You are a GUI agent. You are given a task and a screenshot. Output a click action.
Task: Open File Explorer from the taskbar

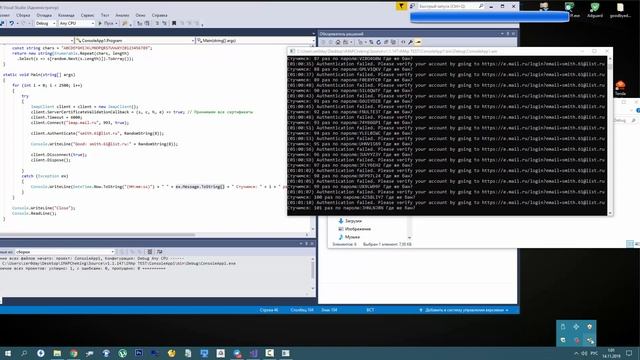(x=57, y=353)
